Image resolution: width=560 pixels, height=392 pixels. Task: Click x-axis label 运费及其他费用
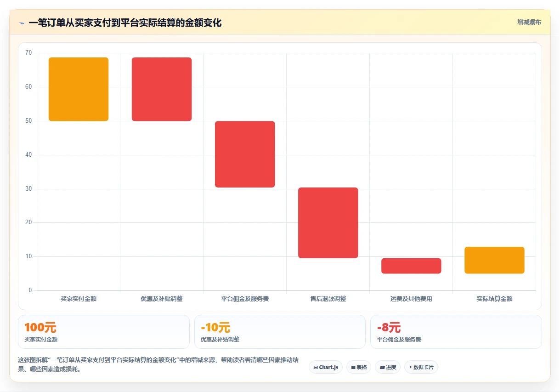tap(411, 299)
